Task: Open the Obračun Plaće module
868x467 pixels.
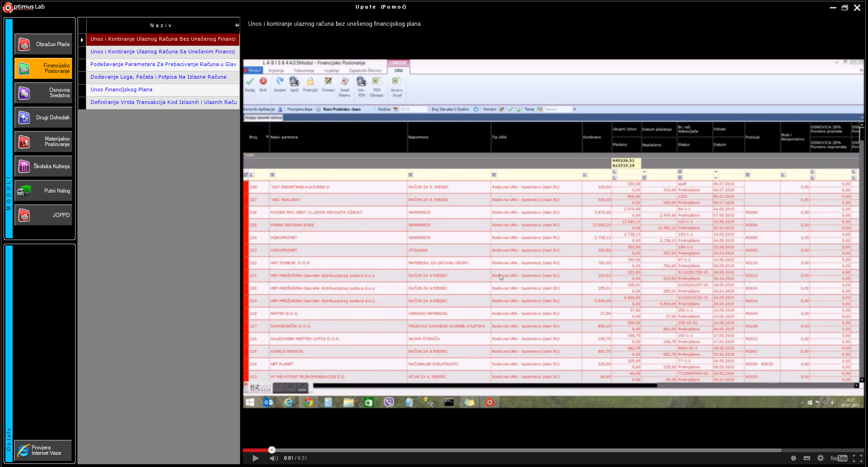Action: [43, 44]
